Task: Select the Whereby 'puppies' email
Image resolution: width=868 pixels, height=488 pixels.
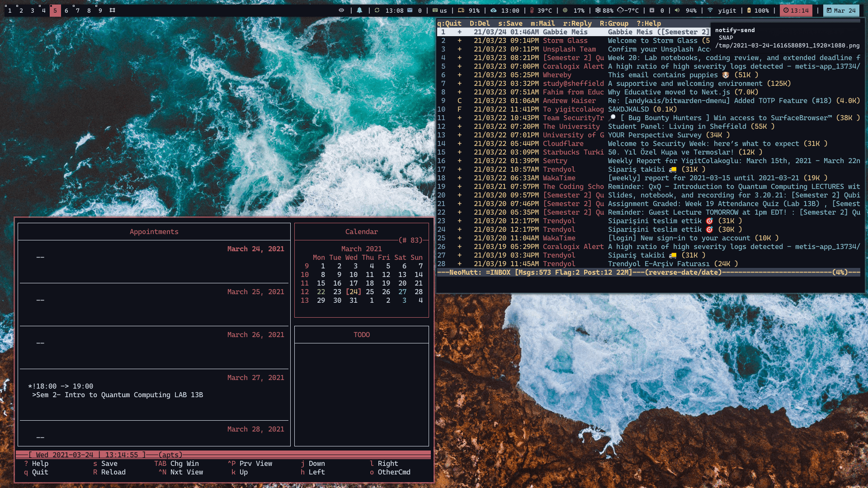Action: pos(649,75)
